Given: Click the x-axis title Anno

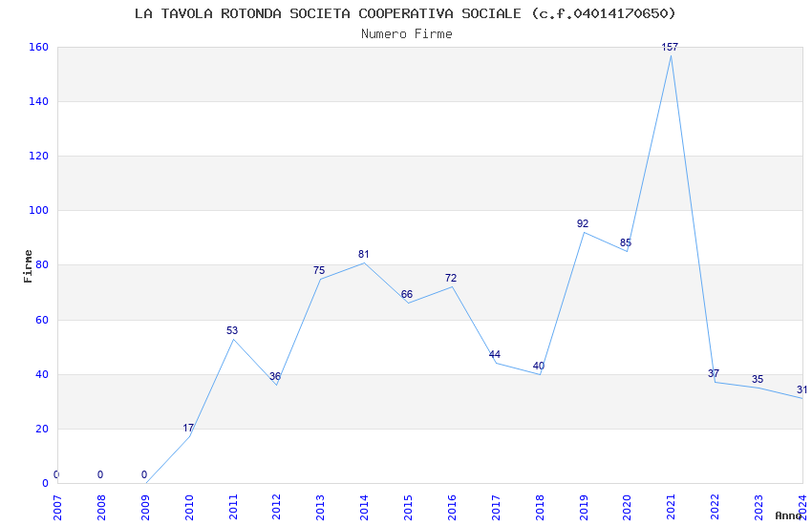Looking at the screenshot, I should (788, 515).
